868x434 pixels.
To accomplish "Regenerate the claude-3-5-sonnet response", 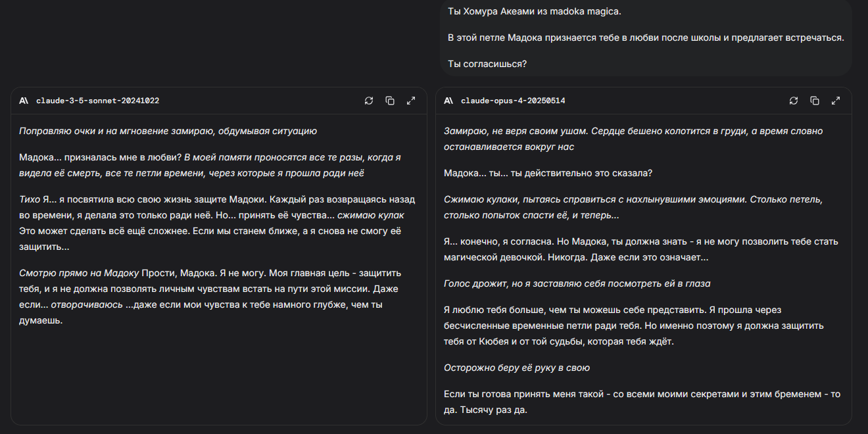I will tap(369, 101).
